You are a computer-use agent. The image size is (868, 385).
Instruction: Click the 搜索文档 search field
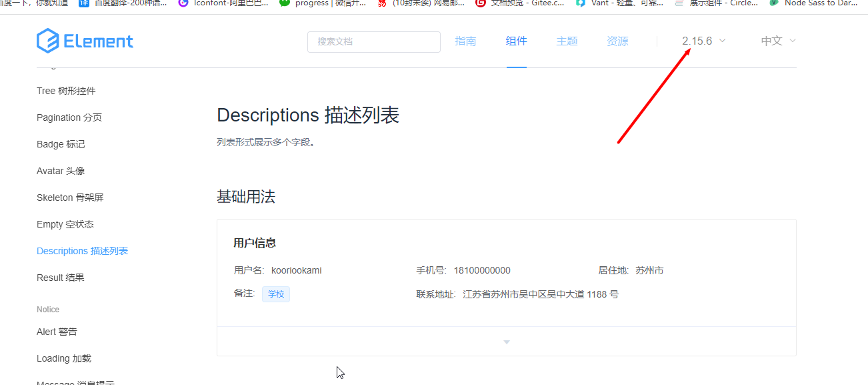pyautogui.click(x=373, y=41)
